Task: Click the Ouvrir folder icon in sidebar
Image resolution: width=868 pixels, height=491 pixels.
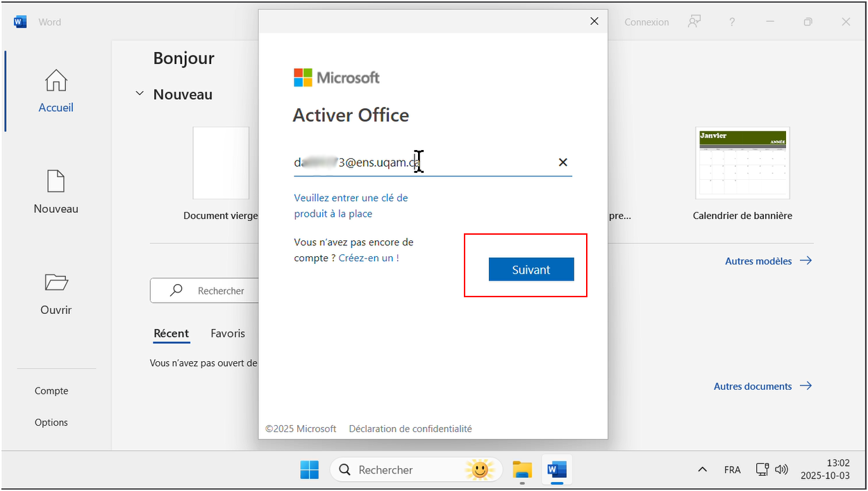Action: [56, 283]
